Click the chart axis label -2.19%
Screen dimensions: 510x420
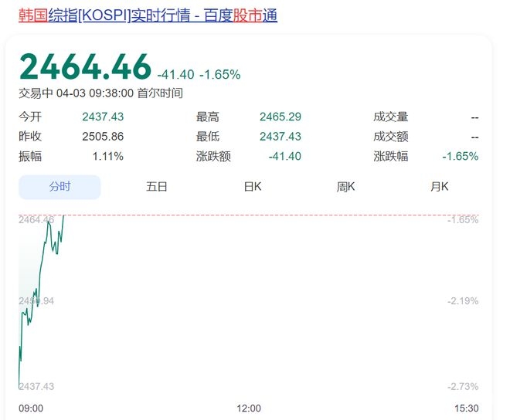(463, 301)
